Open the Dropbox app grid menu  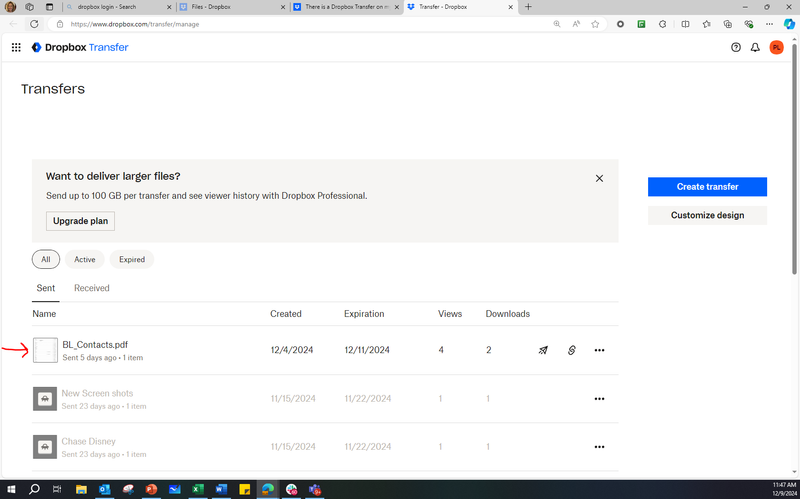pos(16,47)
